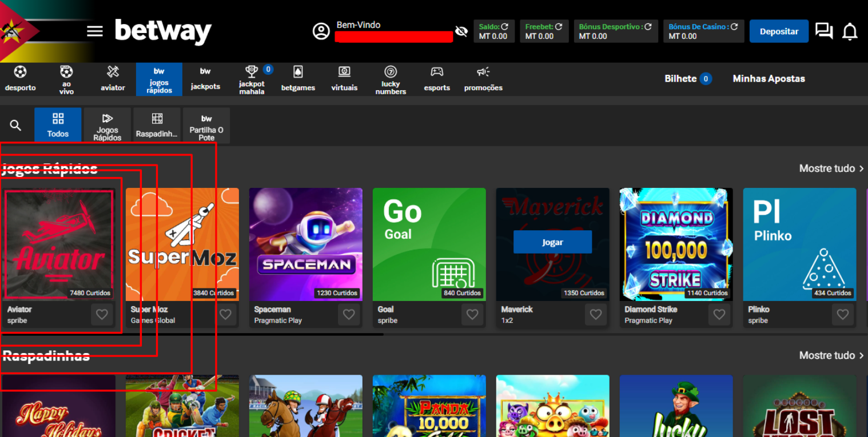The width and height of the screenshot is (868, 437).
Task: Open the live chat messages icon
Action: [823, 31]
